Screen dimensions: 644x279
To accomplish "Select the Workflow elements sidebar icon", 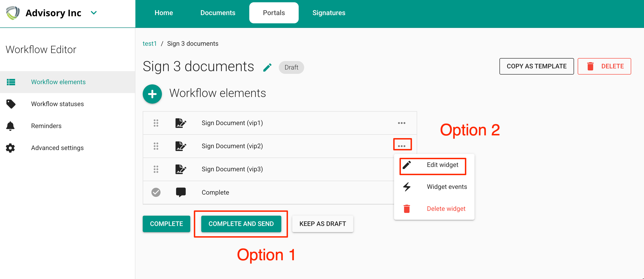I will coord(11,82).
